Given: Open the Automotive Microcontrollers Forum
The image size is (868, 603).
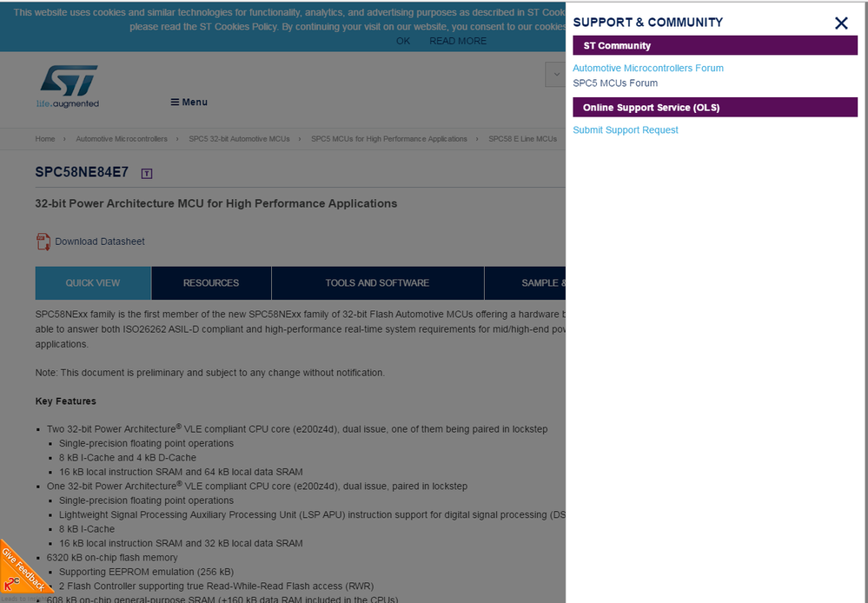Looking at the screenshot, I should 648,68.
